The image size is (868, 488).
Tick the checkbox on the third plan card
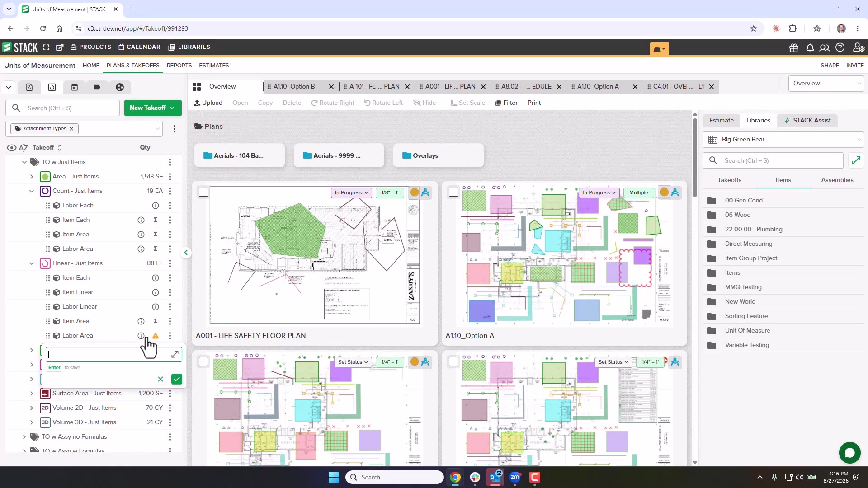(x=203, y=362)
